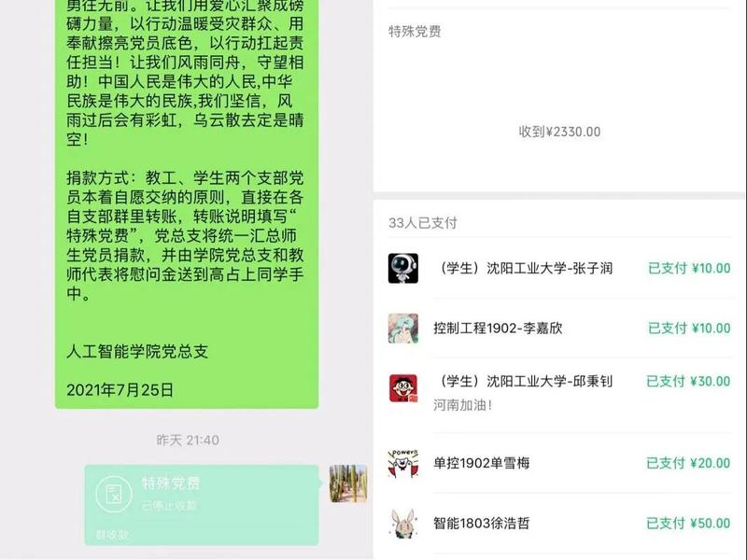747x560 pixels.
Task: Tap the 昨天 21:40 timestamp
Action: tap(188, 440)
